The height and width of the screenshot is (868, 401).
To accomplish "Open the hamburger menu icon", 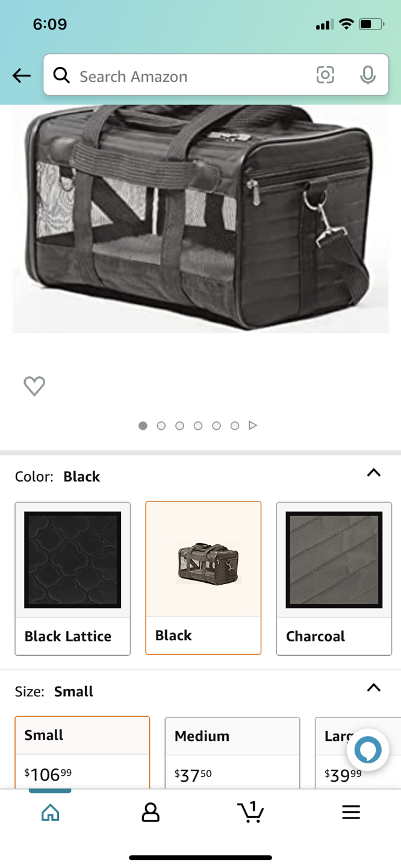I will (351, 813).
